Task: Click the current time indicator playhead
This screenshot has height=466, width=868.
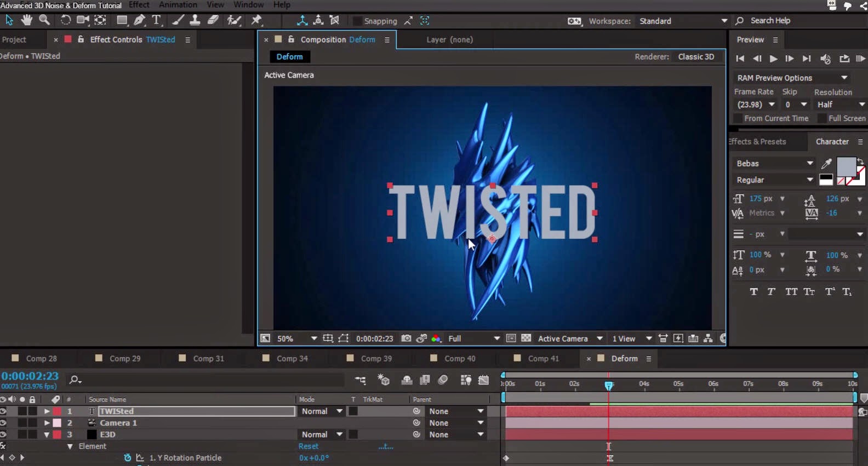Action: coord(608,386)
